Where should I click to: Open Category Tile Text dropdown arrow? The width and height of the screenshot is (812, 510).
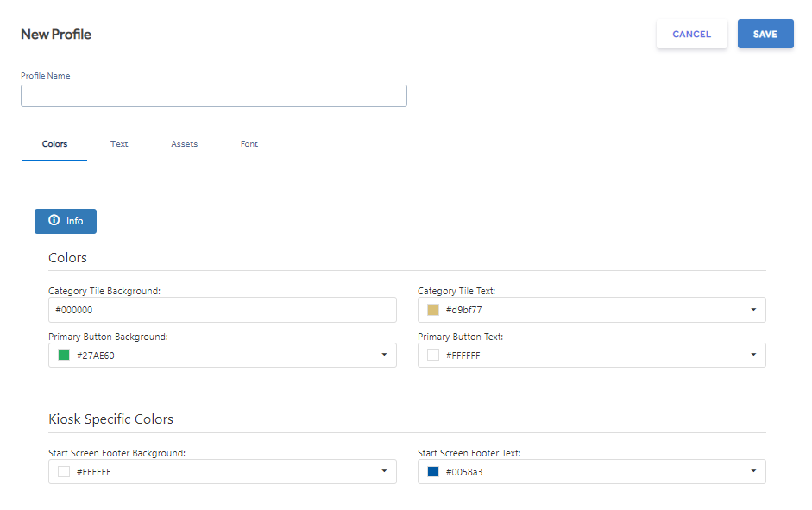(x=753, y=310)
